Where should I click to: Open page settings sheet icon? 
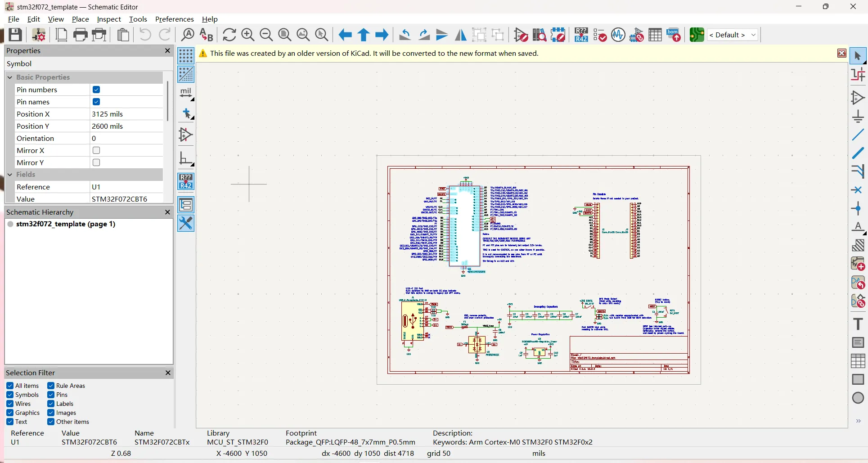click(61, 35)
